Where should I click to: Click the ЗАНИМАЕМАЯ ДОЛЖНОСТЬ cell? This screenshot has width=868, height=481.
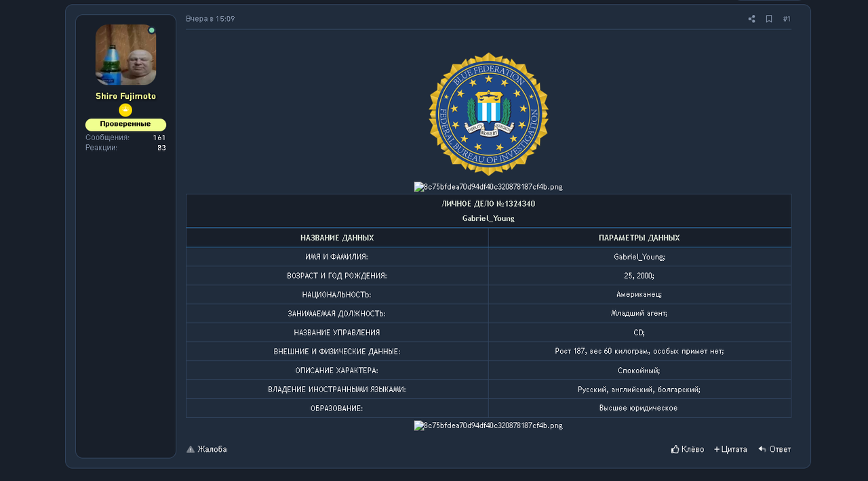click(x=337, y=314)
